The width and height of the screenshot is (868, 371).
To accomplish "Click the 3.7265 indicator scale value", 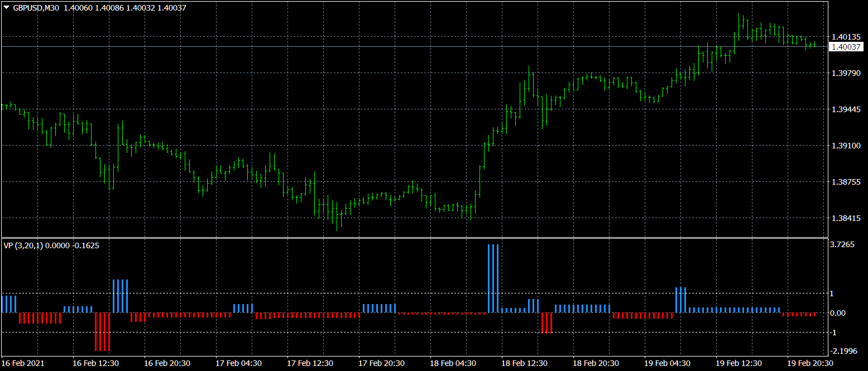I will click(x=842, y=245).
